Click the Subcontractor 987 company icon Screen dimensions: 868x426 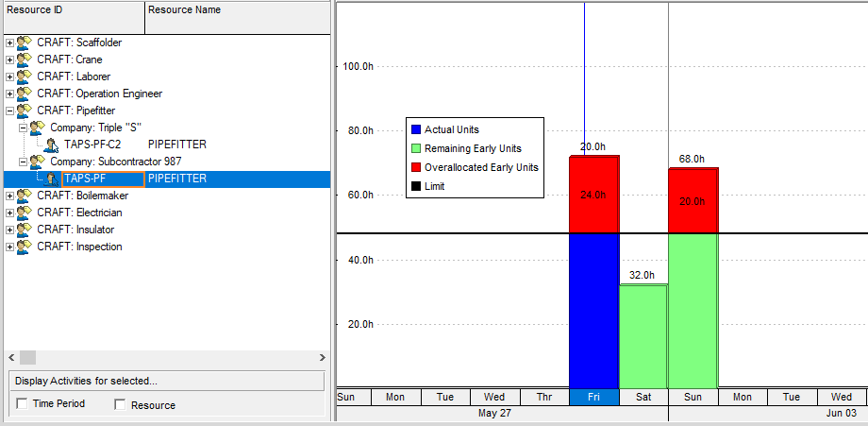pyautogui.click(x=38, y=162)
